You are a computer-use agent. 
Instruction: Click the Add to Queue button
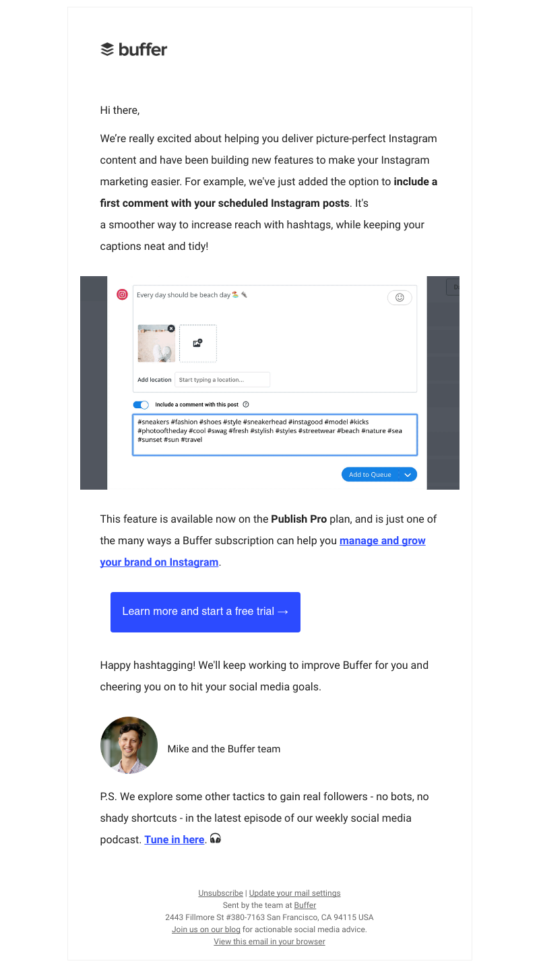[x=370, y=475]
